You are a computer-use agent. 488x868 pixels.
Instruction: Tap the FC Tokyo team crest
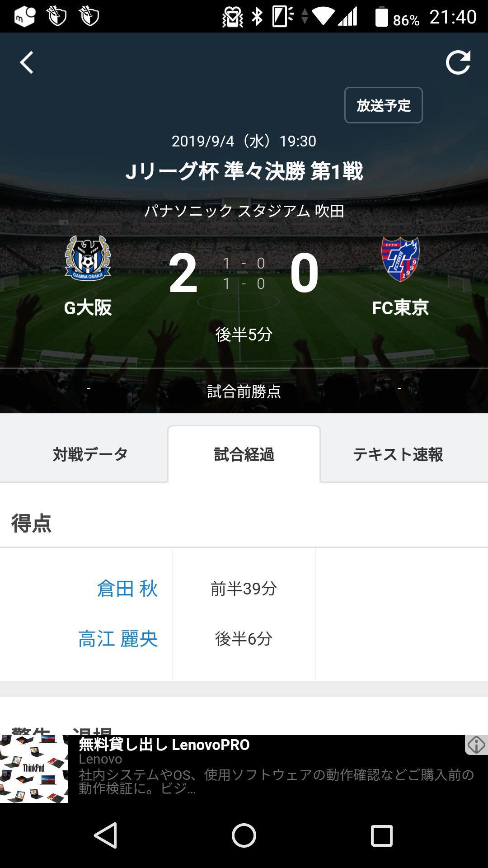pos(400,259)
